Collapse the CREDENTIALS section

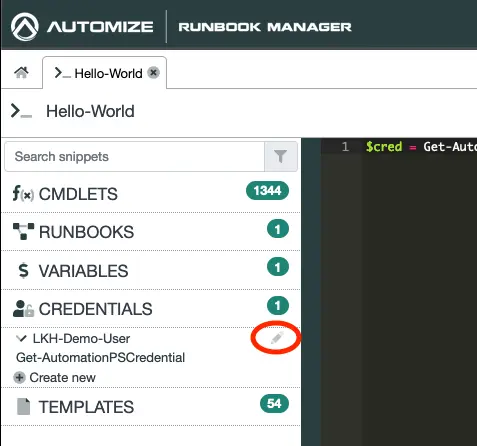(151, 309)
